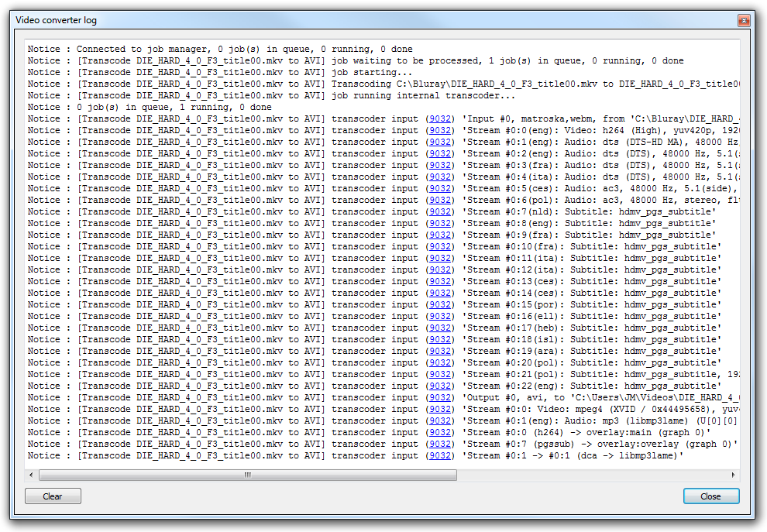The image size is (767, 532).
Task: Follow 9032 link on the overlay:main line
Action: (441, 432)
